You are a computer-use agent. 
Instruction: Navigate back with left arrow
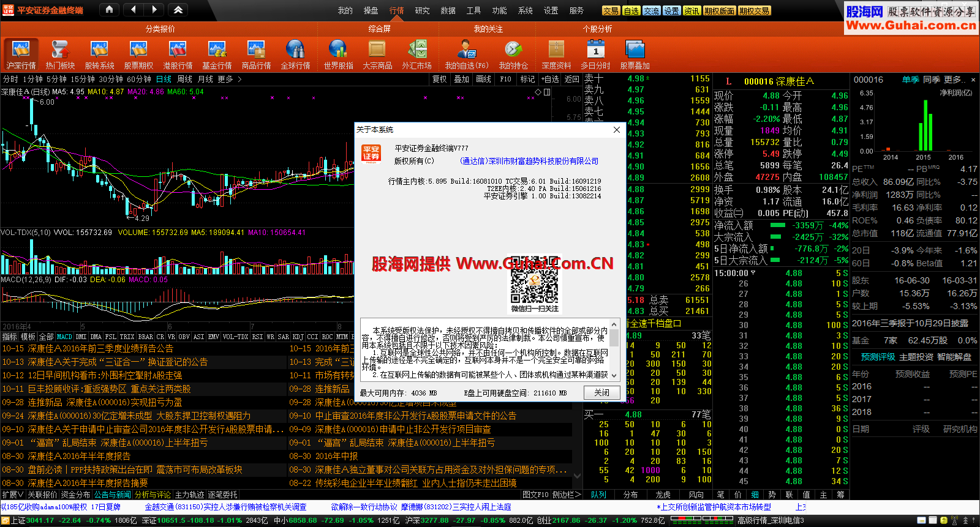point(134,9)
